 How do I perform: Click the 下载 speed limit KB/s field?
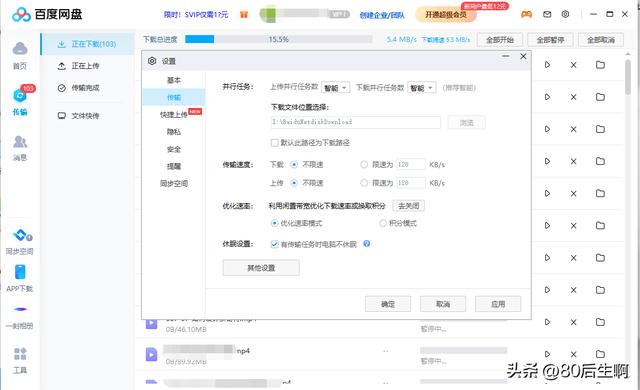pos(411,165)
